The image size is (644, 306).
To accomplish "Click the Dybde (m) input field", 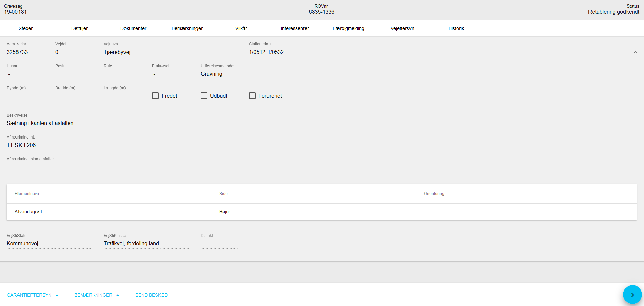I will coord(25,96).
